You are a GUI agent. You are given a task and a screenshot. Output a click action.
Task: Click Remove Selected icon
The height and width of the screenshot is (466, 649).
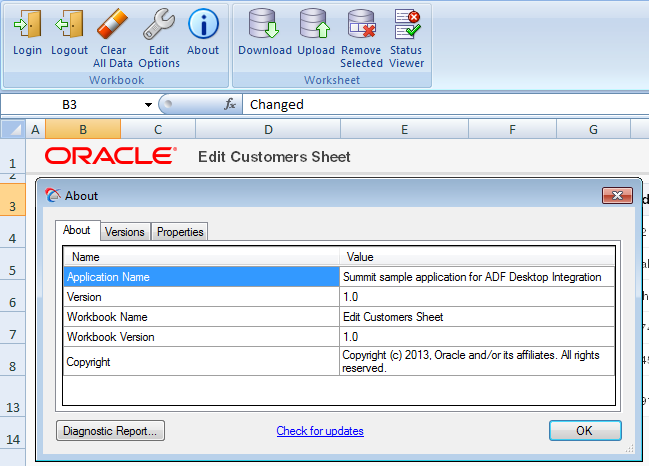[361, 24]
